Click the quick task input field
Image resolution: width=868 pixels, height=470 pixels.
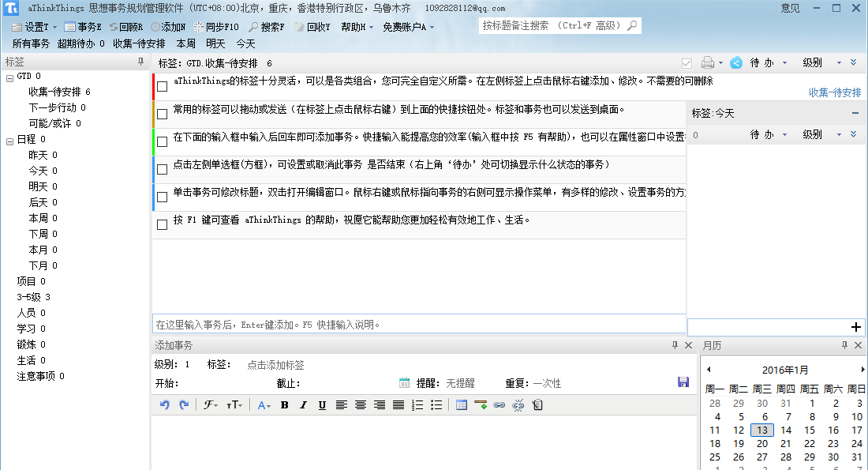pos(419,324)
